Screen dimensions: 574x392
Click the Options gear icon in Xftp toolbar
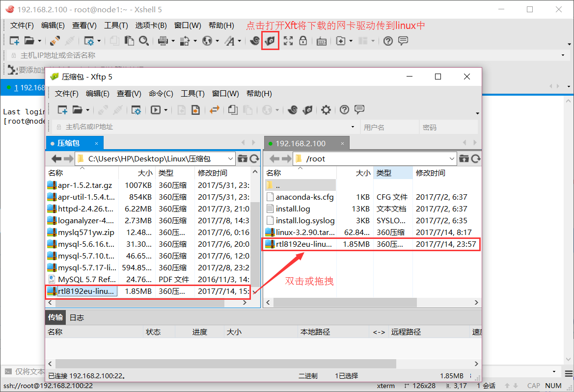click(x=326, y=110)
